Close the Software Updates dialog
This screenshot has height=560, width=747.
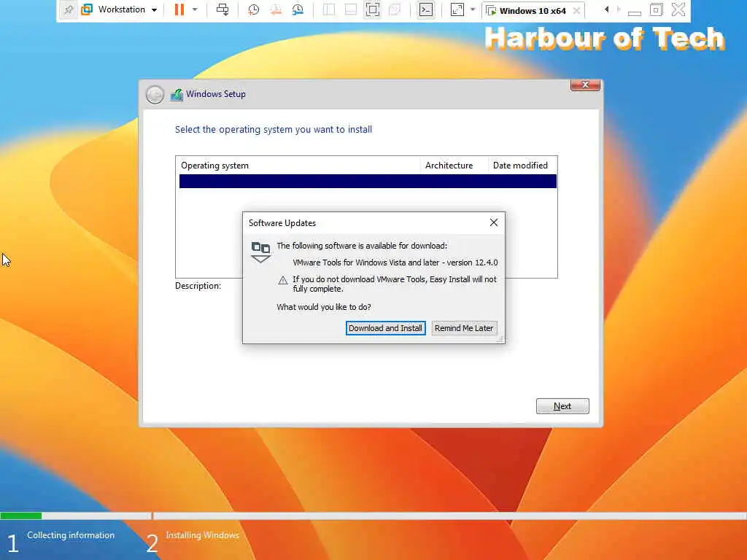coord(494,222)
